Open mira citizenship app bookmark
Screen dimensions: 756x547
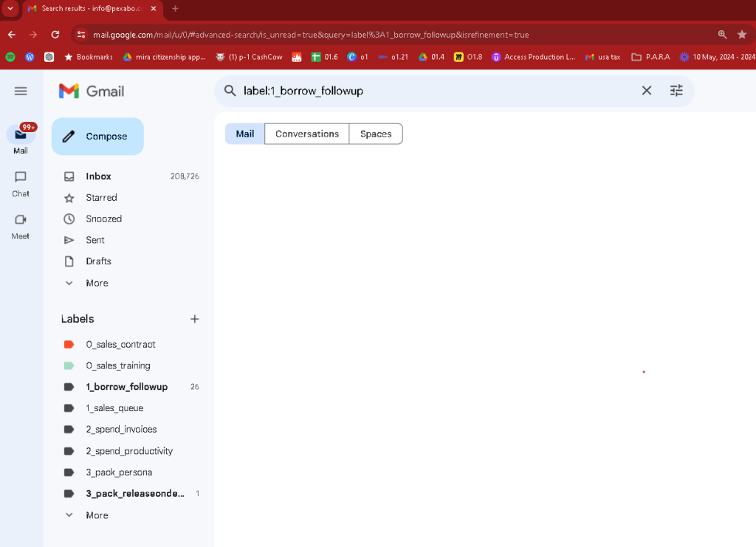pos(165,57)
